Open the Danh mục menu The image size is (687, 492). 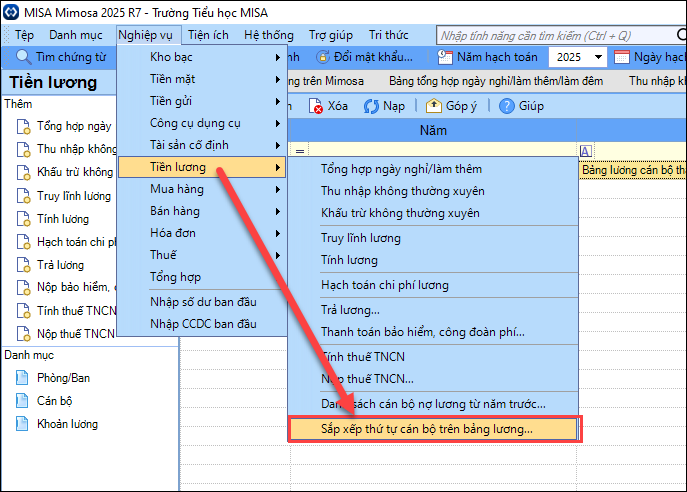click(x=76, y=35)
